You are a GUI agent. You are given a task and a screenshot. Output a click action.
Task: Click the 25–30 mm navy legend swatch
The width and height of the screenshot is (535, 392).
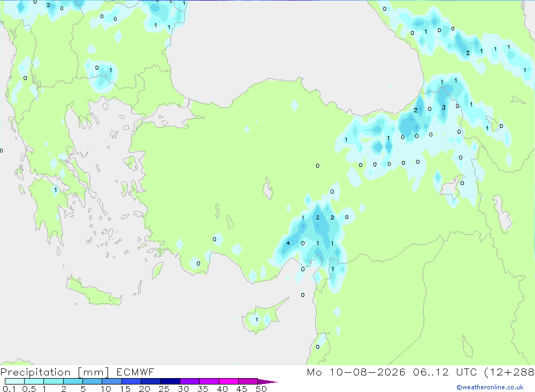tap(170, 381)
